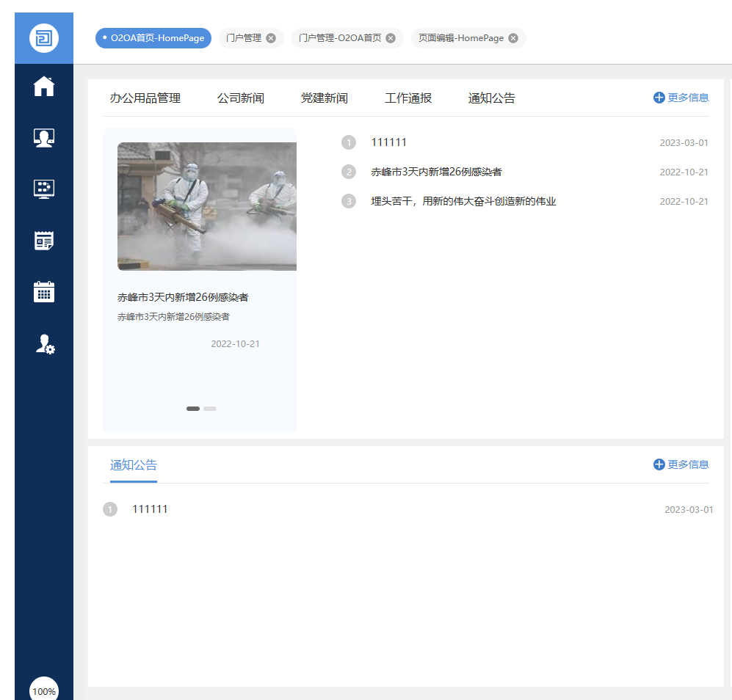Viewport: 732px width, 700px height.
Task: Open the workflow diagram monitor sidebar icon
Action: [x=44, y=189]
